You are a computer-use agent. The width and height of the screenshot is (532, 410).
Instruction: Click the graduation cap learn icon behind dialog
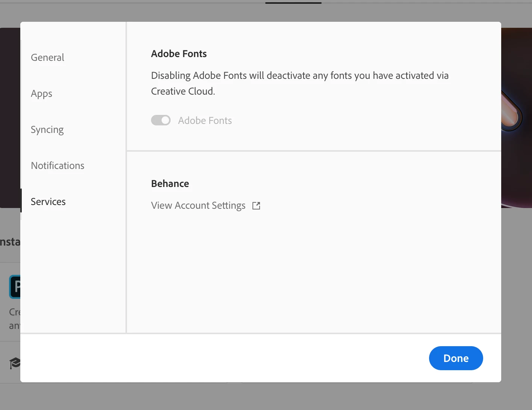pos(15,363)
